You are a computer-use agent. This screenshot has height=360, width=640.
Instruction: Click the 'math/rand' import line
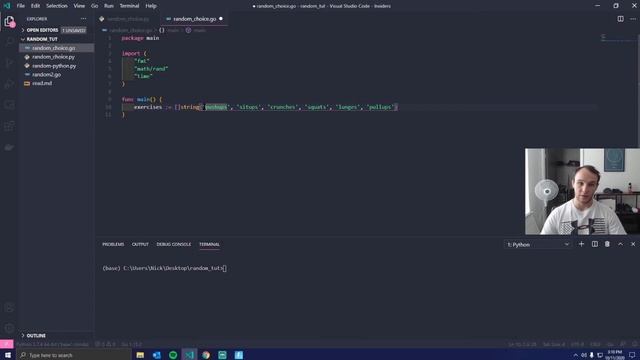click(x=151, y=69)
